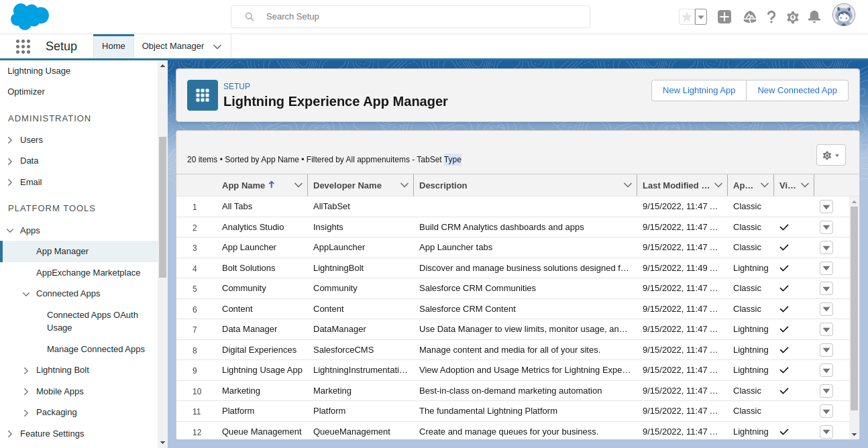Click the Favorites star icon
868x448 pixels.
point(686,17)
